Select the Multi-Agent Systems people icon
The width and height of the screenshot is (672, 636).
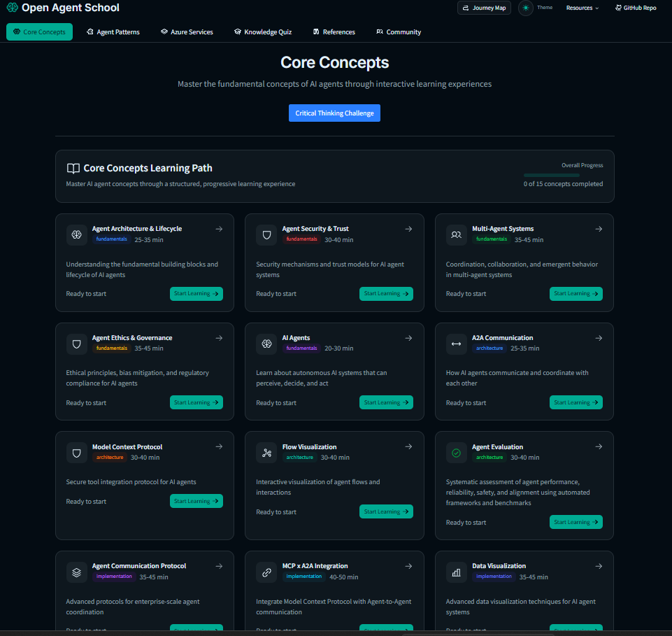tap(456, 234)
